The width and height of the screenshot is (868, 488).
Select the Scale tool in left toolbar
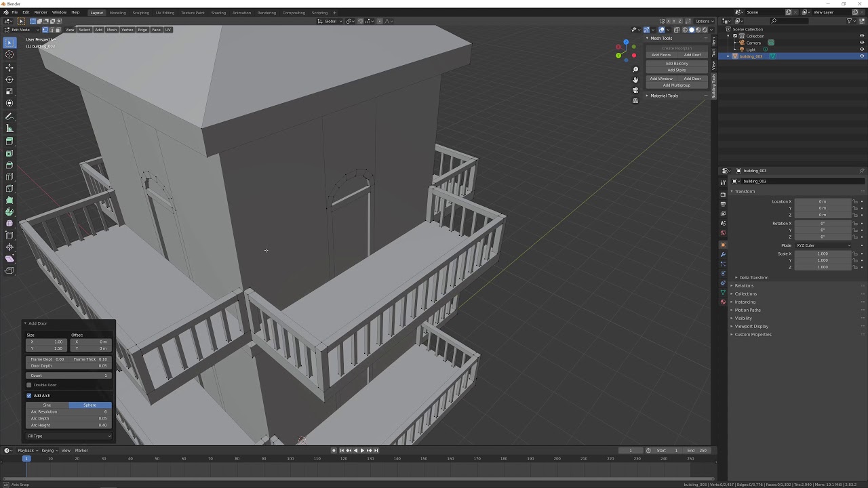9,91
